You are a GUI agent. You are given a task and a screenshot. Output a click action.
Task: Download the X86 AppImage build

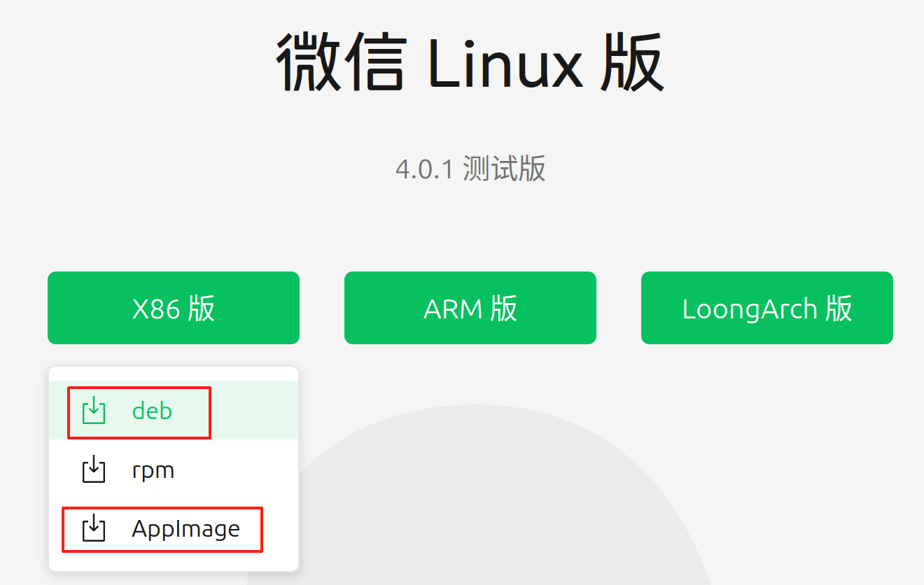click(185, 529)
